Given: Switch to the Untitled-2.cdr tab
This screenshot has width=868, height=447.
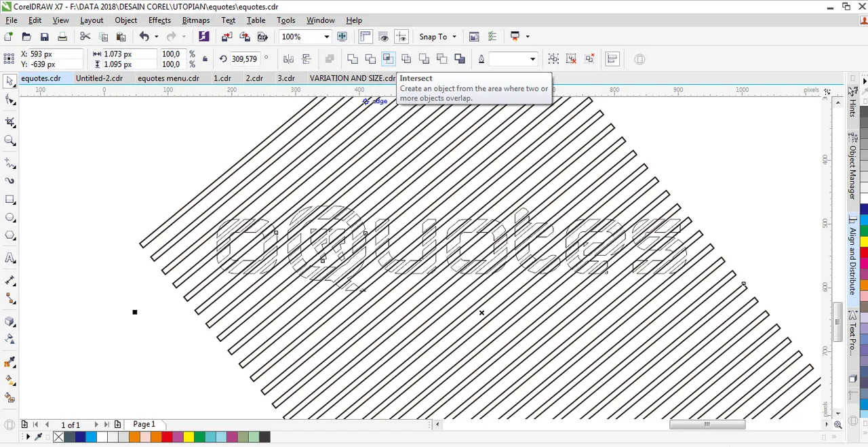Looking at the screenshot, I should (99, 78).
